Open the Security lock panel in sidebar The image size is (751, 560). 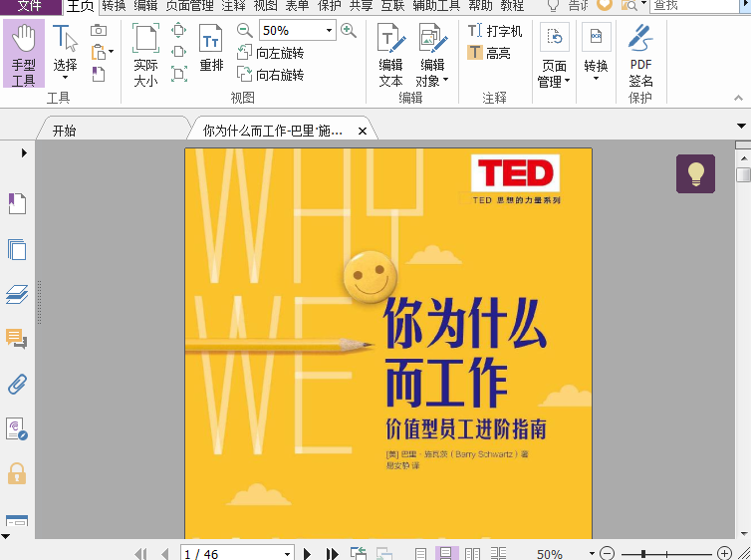[x=17, y=473]
